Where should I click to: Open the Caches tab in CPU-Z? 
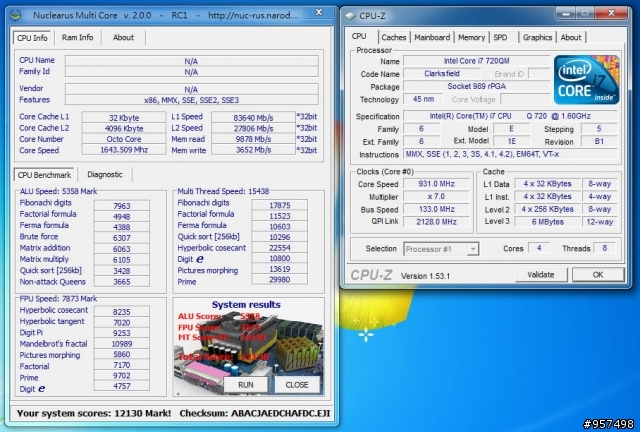(393, 37)
